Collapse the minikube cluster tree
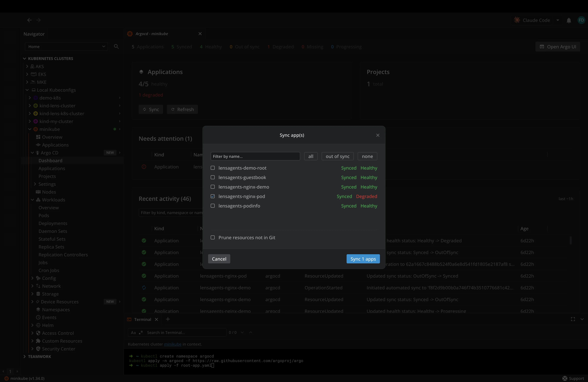Screen dimensions: 588x382 click(30, 129)
